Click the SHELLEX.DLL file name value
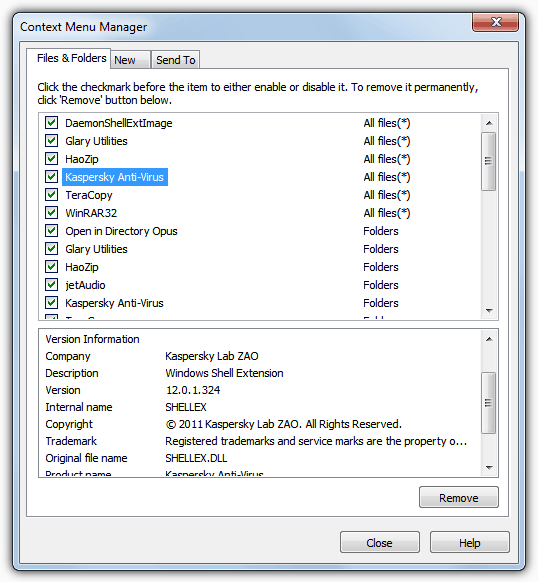This screenshot has width=538, height=582. 196,458
